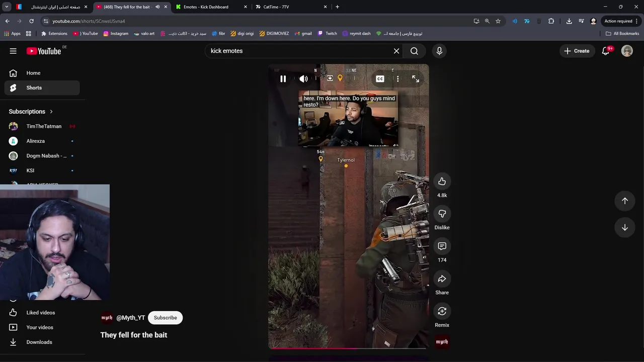Close the 'They fell for the bait' tab
The image size is (644, 362).
point(166,7)
